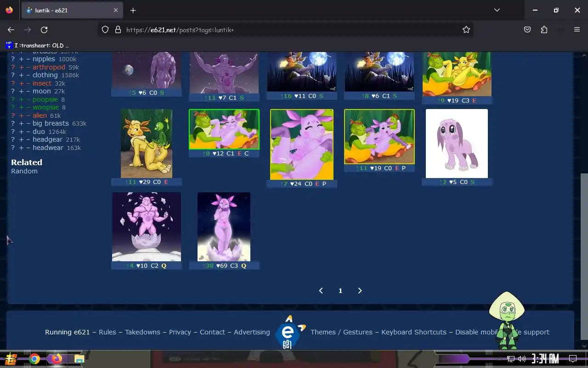Open the Privacy footer link
Screen dimensions: 588x368
click(x=180, y=332)
